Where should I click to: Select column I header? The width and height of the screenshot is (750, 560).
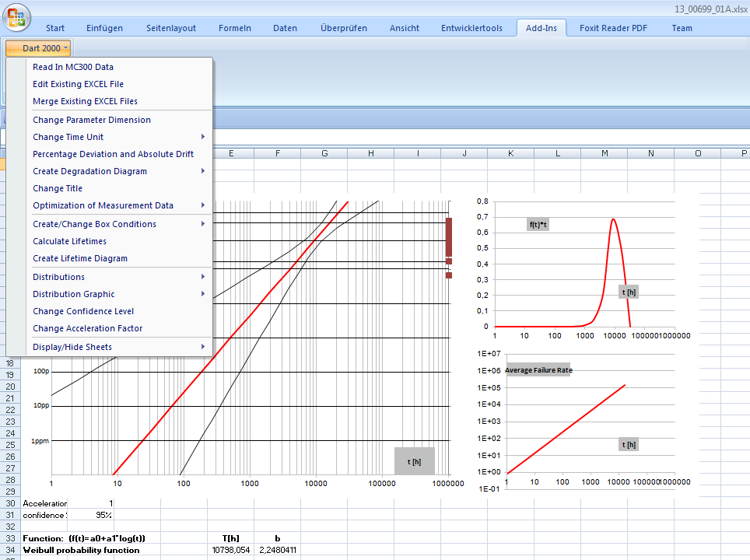(x=418, y=153)
